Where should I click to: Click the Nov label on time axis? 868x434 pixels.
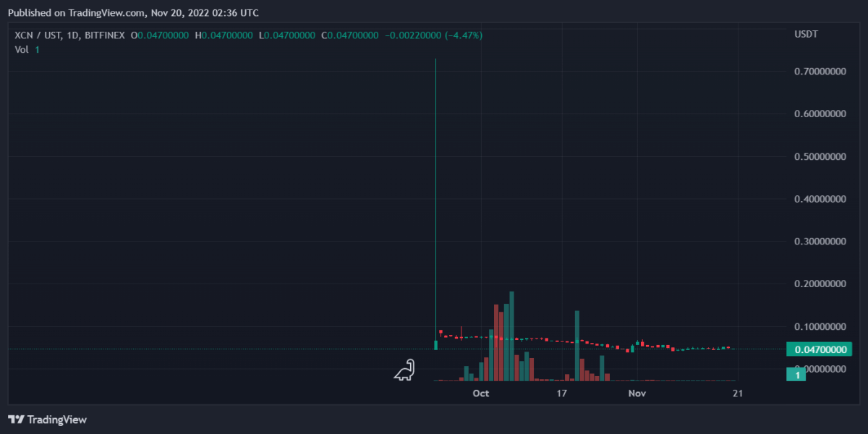[637, 393]
